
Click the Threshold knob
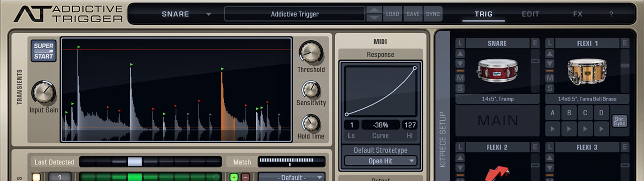311,52
